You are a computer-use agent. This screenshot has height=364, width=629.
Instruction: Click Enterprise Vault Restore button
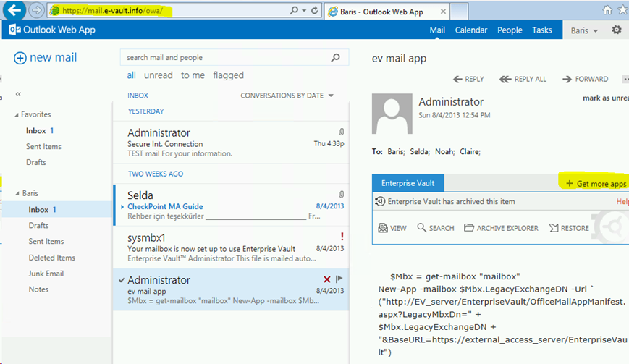click(x=569, y=228)
